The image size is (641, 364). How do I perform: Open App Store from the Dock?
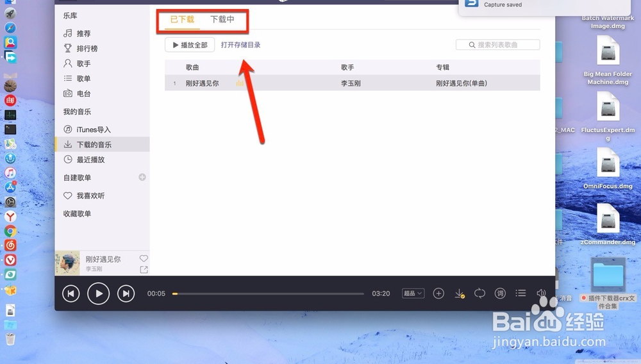tap(10, 187)
